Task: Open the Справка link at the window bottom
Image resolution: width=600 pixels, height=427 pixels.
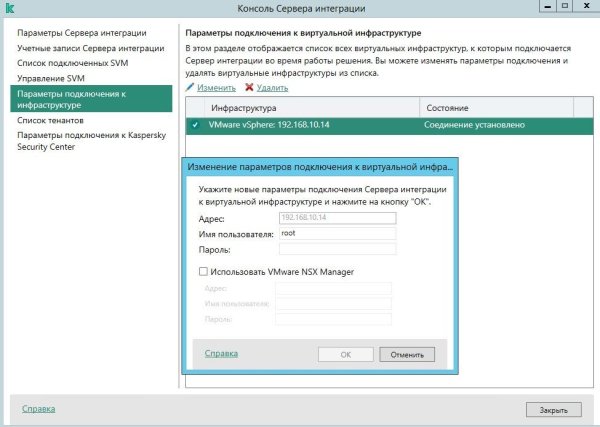Action: [39, 409]
